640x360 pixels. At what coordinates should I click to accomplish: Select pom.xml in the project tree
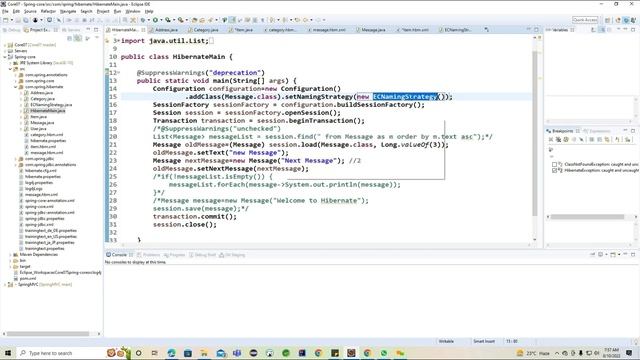tap(28, 278)
